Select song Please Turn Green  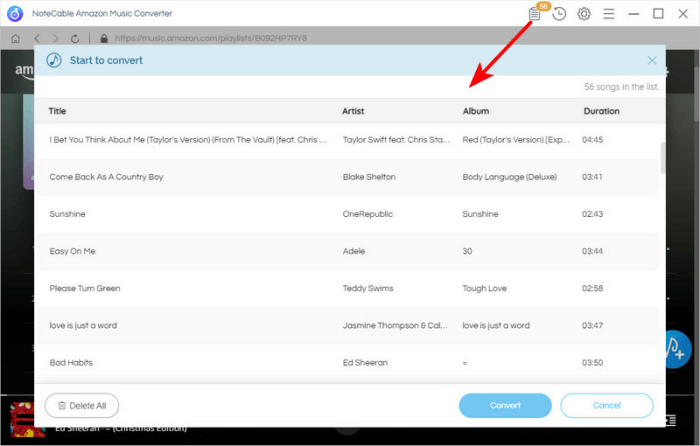pos(85,288)
